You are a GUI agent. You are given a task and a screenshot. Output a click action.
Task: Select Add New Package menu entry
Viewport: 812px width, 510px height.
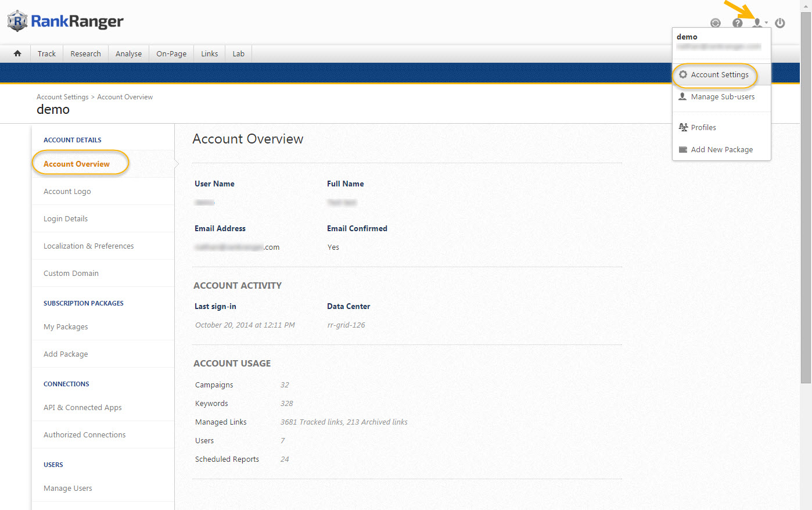tap(721, 150)
